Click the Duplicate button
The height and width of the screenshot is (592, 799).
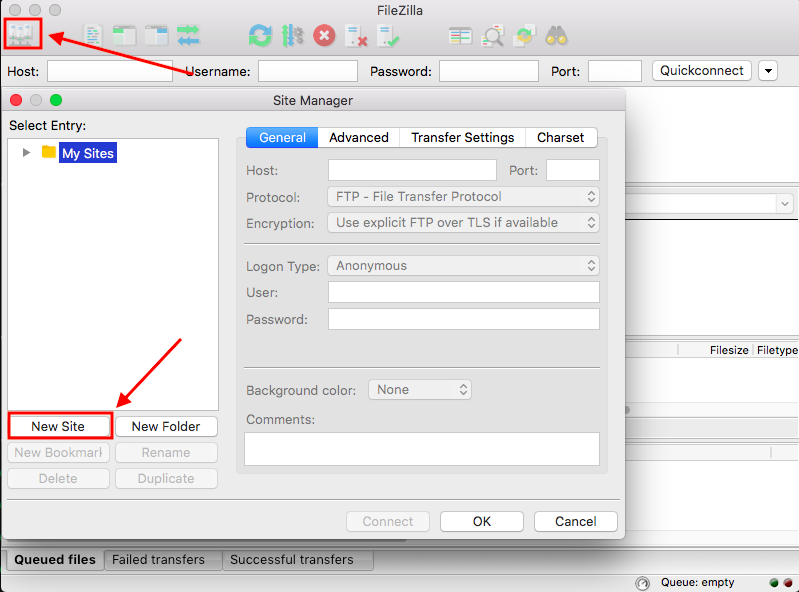tap(166, 478)
